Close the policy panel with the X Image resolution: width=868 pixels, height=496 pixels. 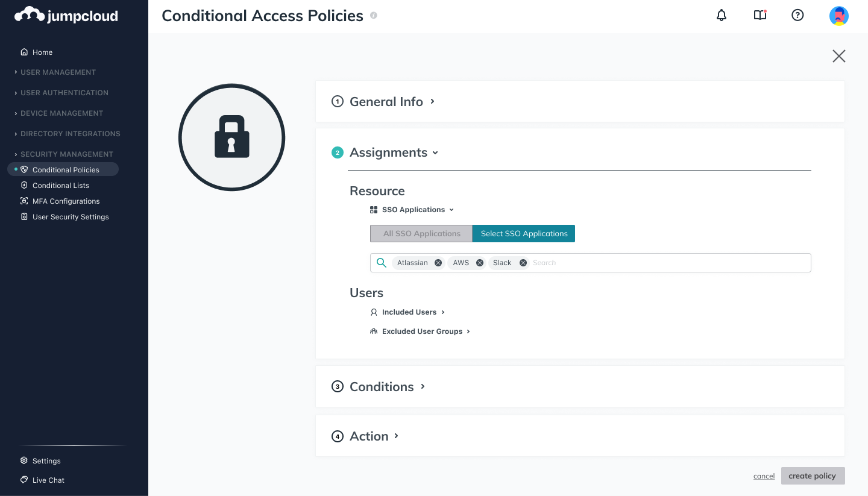(838, 56)
